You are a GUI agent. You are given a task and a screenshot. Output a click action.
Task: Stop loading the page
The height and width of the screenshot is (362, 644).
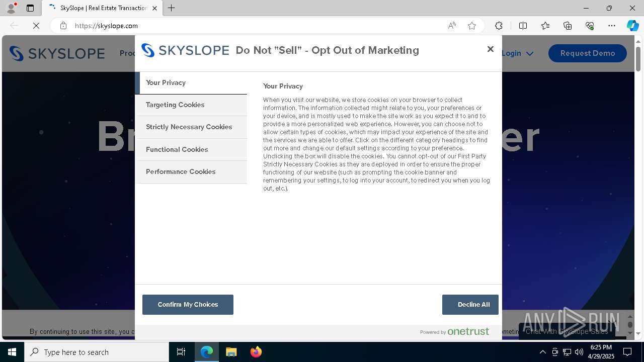tap(36, 26)
